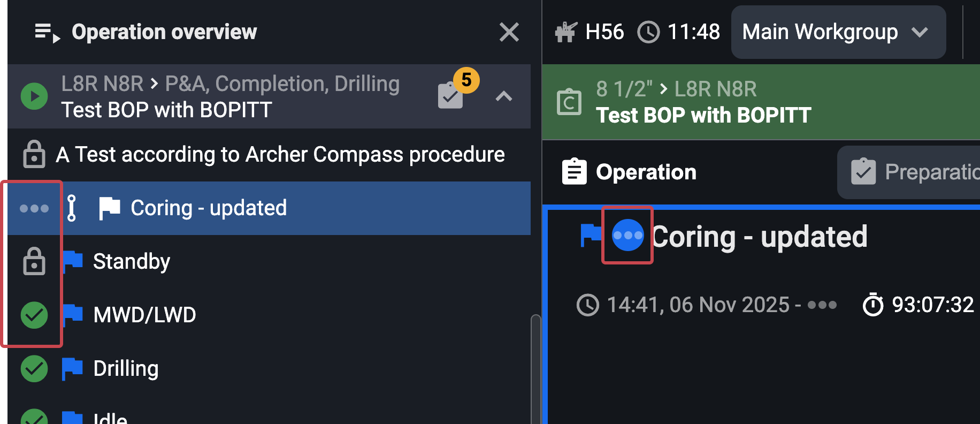
Task: Click the clock icon next to 11:48
Action: (648, 32)
